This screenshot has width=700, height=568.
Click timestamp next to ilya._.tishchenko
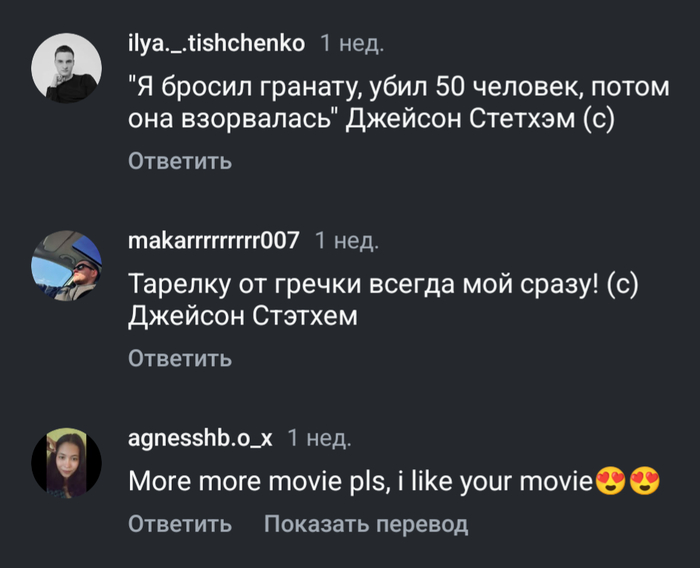(351, 43)
